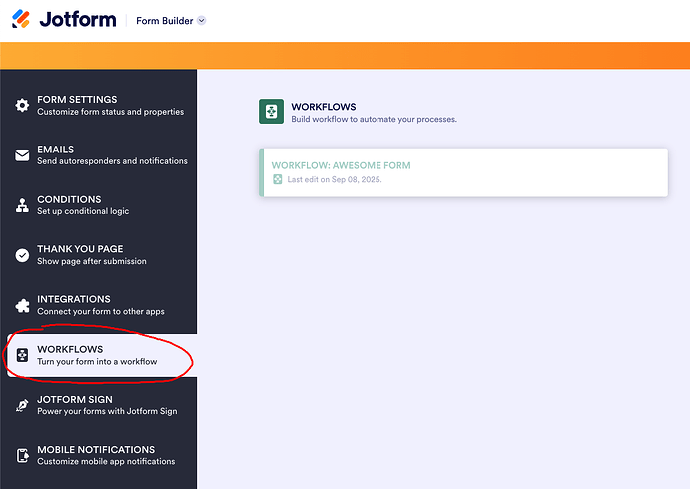Click the green Workflows header icon

point(272,111)
